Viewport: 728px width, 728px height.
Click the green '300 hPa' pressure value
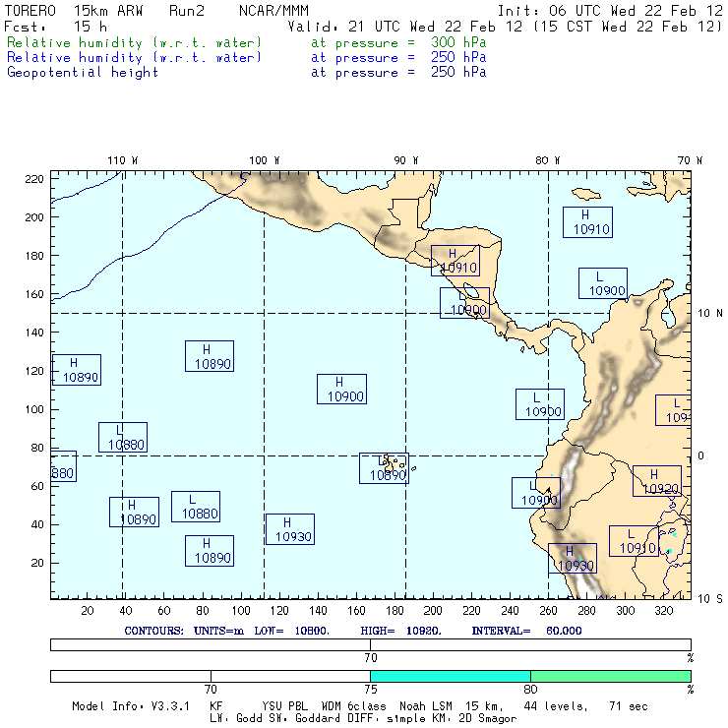tap(458, 42)
